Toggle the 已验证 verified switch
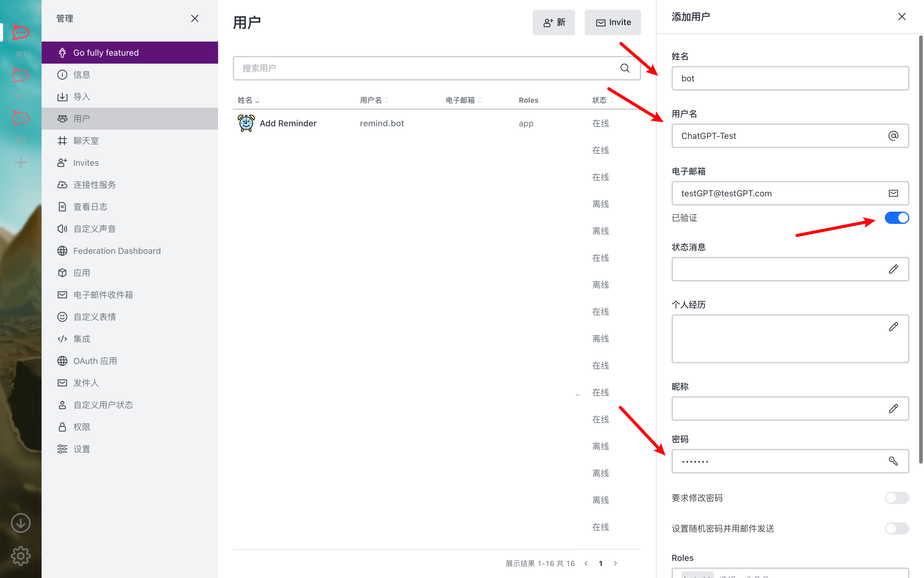This screenshot has height=578, width=924. coord(897,217)
